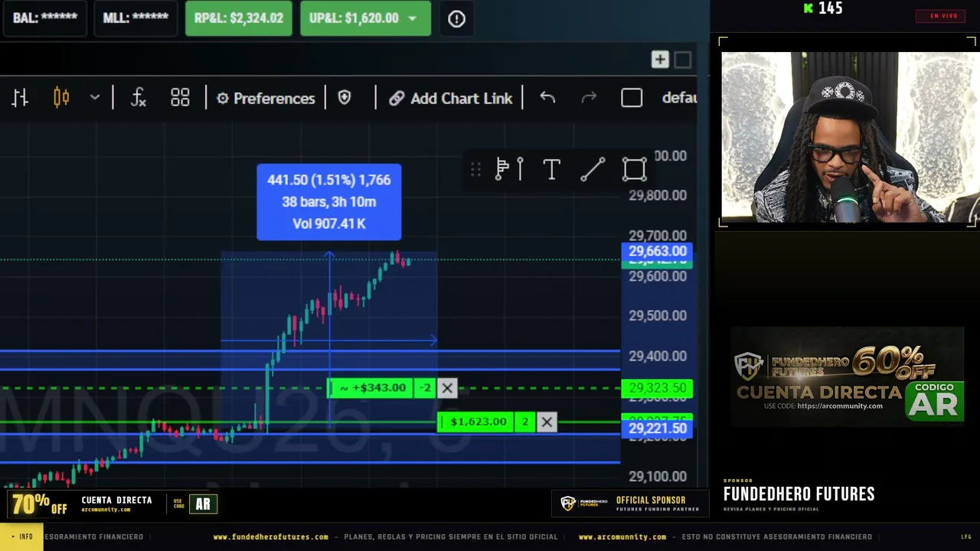Click the FundedHero 60% OFF banner

tap(847, 377)
